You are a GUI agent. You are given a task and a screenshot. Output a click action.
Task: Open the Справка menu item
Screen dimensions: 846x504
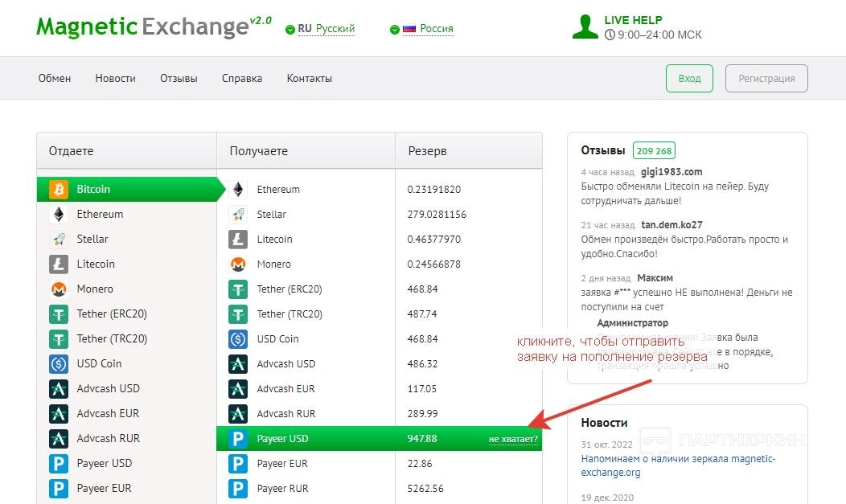point(242,78)
